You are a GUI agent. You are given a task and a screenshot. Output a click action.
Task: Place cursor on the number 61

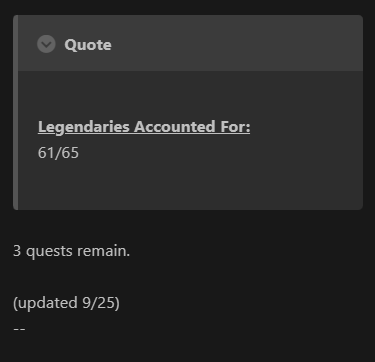[x=46, y=153]
